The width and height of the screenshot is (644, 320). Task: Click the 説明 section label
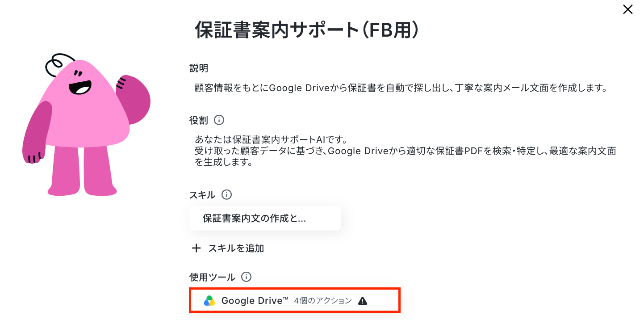199,68
